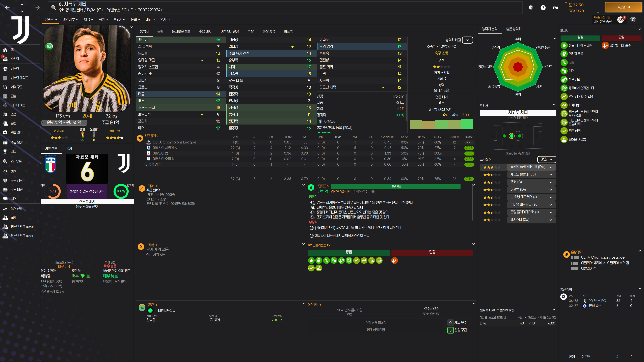Switch to the 기본 정보 tab
The height and width of the screenshot is (362, 644).
(51, 148)
